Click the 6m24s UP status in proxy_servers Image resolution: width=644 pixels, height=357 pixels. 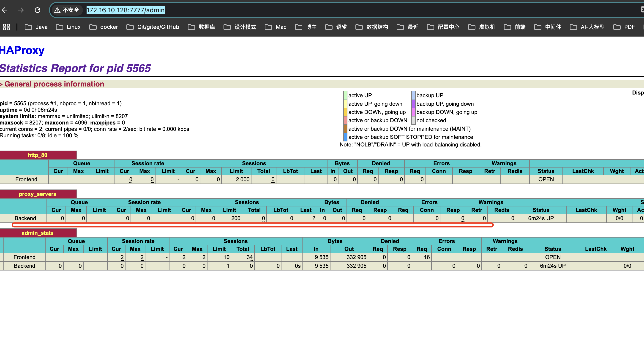point(541,218)
